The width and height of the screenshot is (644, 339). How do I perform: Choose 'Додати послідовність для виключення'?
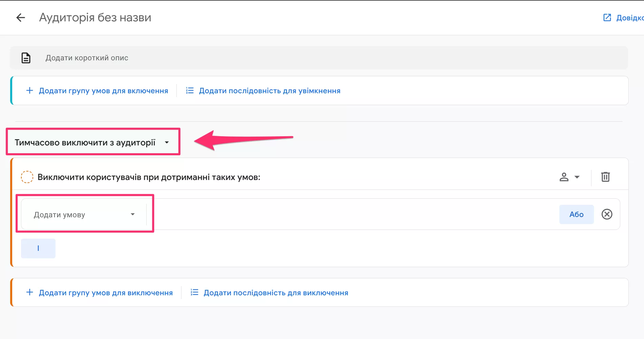click(x=276, y=293)
